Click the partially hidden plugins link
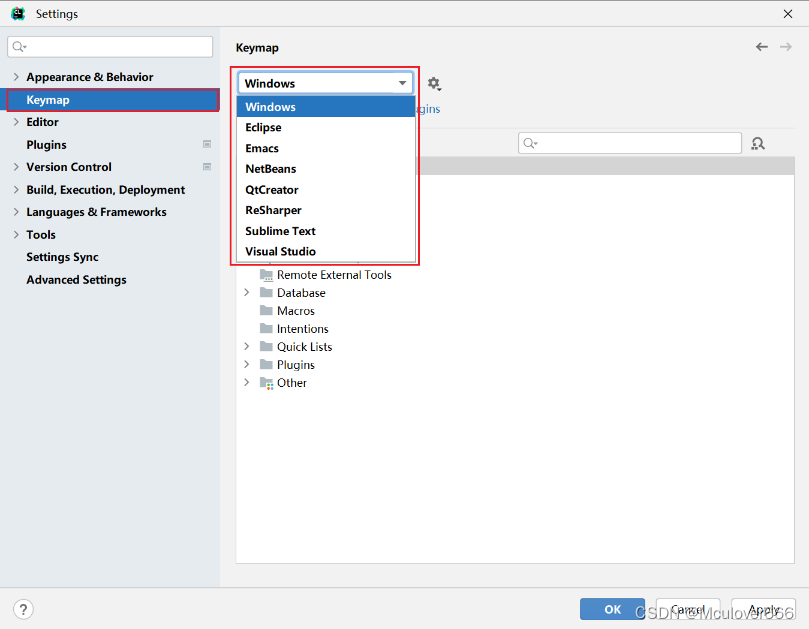Screen dimensions: 809x629 (x=428, y=109)
